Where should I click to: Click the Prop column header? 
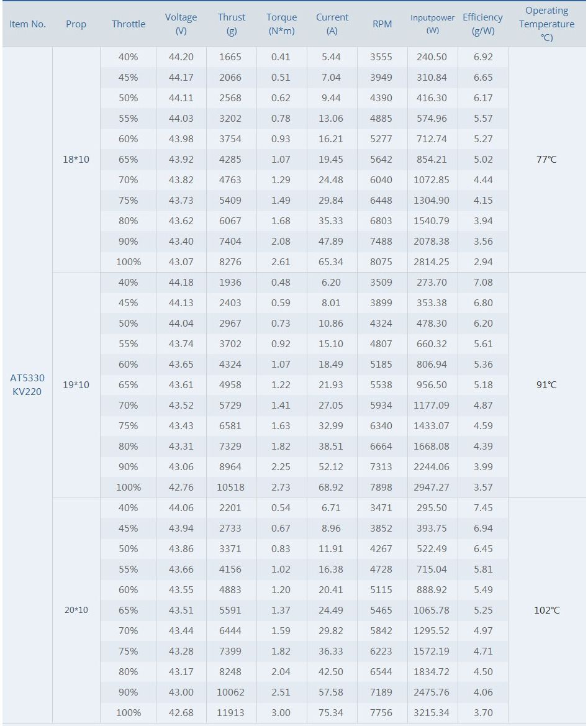[76, 24]
